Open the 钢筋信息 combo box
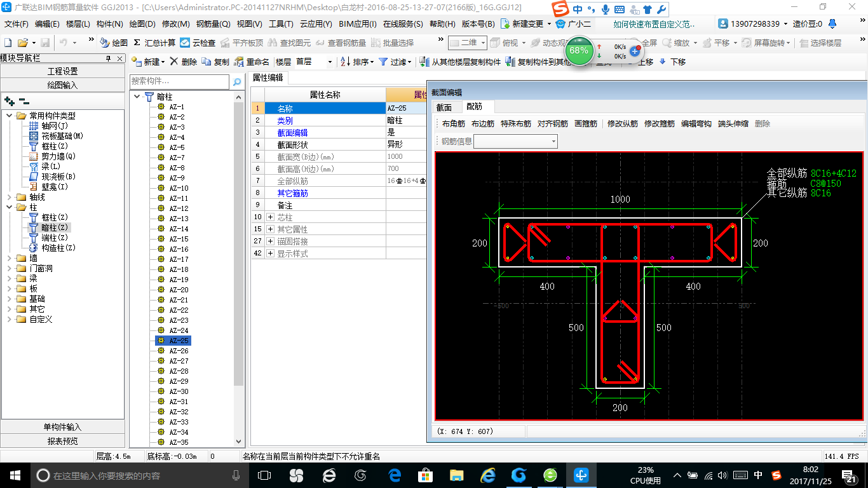The width and height of the screenshot is (868, 488). pos(516,141)
